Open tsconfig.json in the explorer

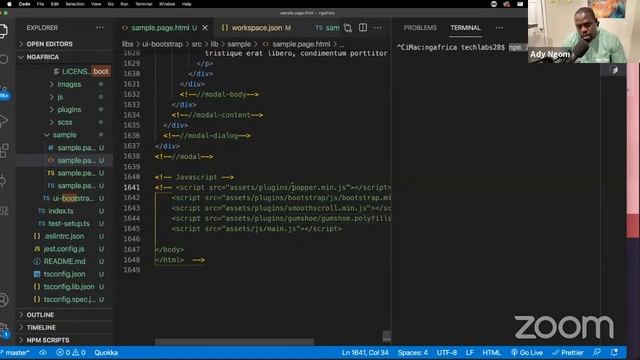pyautogui.click(x=64, y=274)
